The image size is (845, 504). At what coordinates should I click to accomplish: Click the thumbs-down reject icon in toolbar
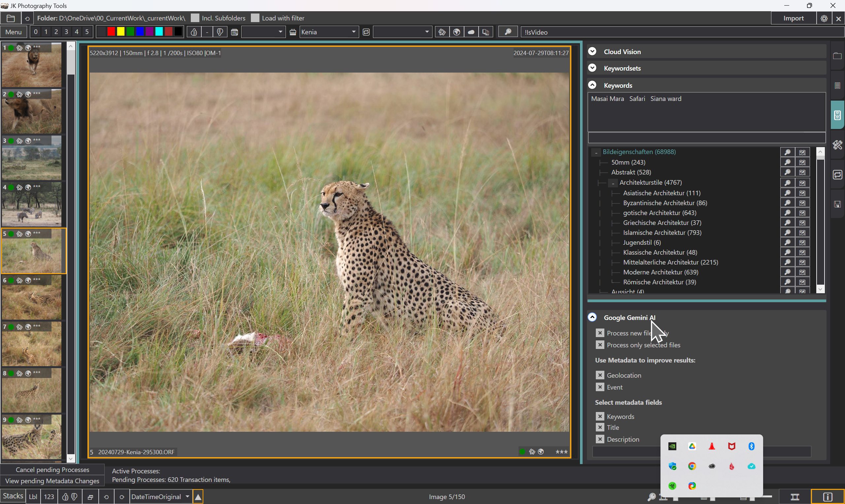pyautogui.click(x=220, y=32)
